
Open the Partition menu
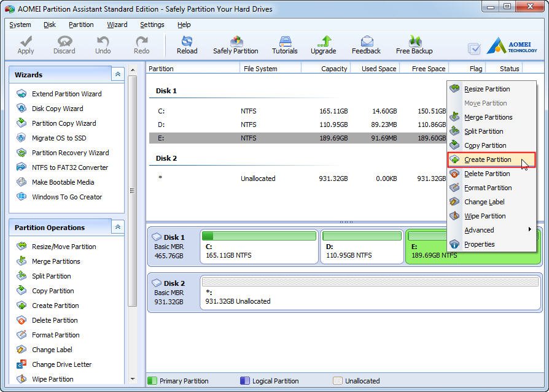[81, 25]
